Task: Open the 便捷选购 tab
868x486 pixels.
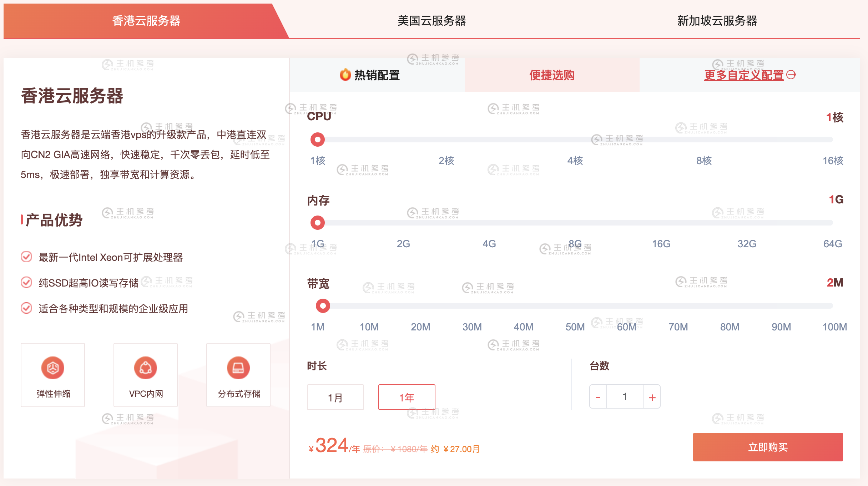Action: coord(551,75)
